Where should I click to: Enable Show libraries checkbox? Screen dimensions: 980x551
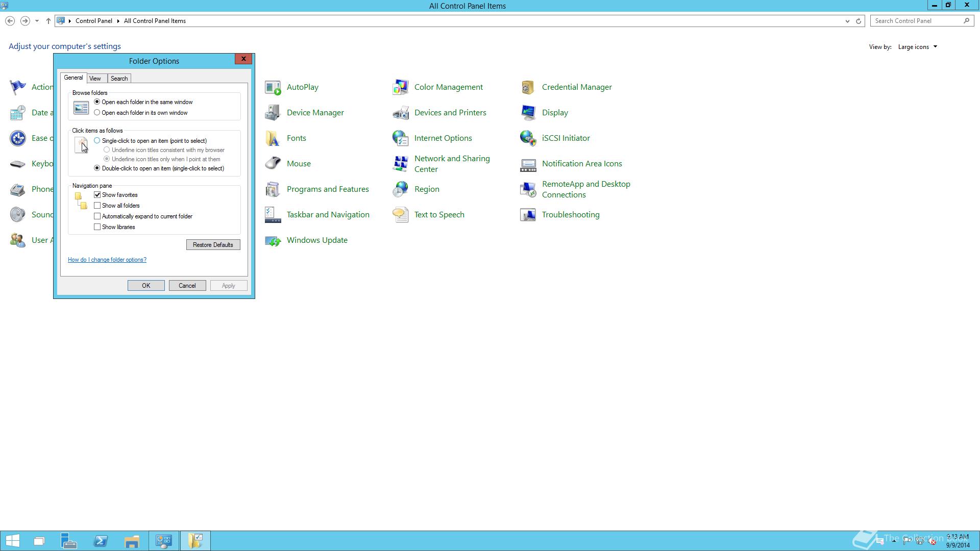click(x=97, y=227)
